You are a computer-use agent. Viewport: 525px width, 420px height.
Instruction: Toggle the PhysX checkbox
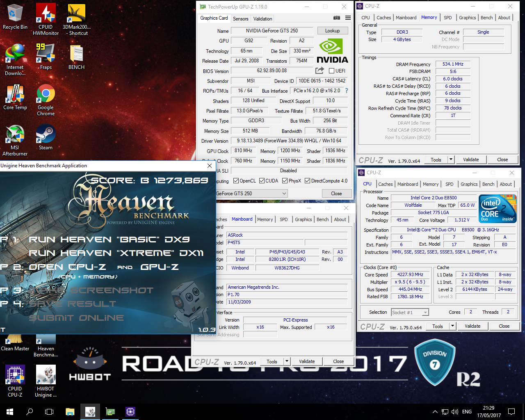click(x=284, y=181)
